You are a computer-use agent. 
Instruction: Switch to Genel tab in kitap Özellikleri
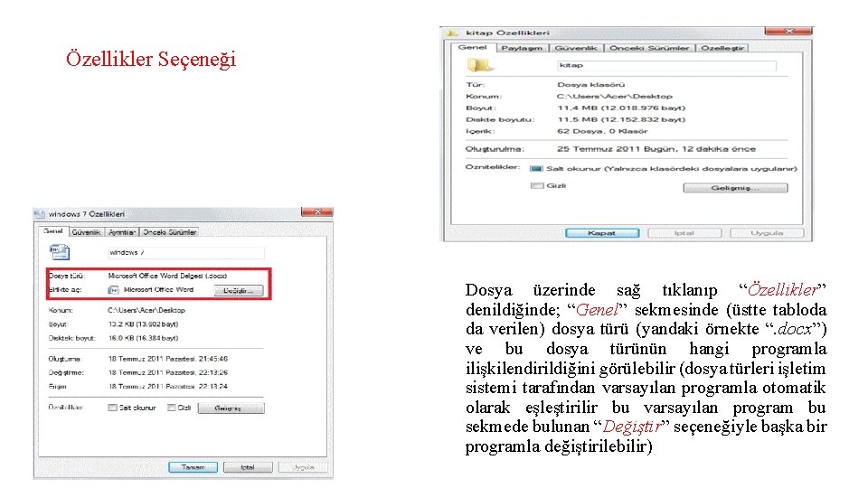click(x=472, y=48)
